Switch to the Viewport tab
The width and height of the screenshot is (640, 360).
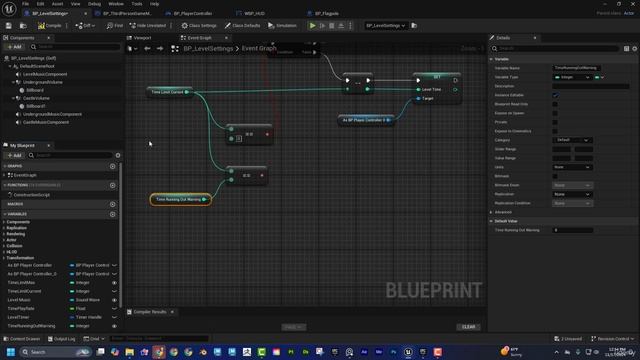pos(142,38)
